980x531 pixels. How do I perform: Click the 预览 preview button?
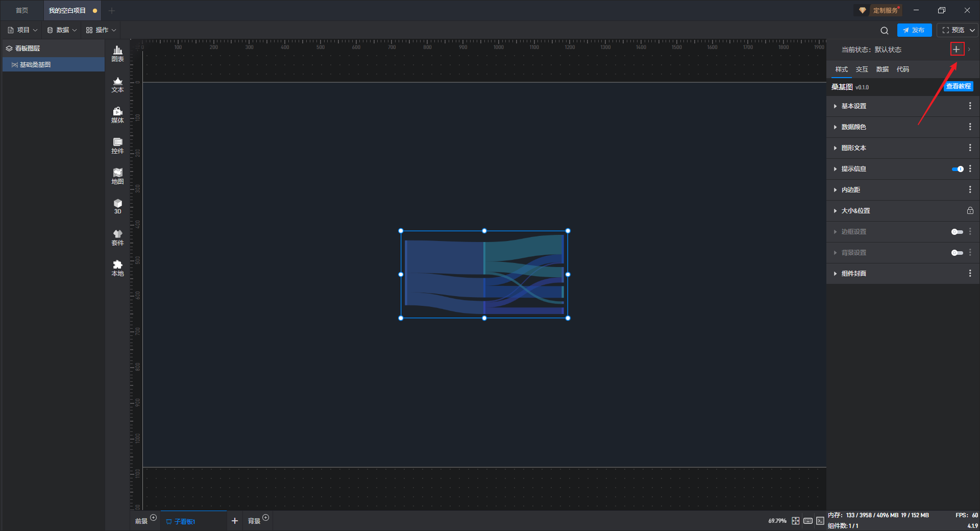953,30
